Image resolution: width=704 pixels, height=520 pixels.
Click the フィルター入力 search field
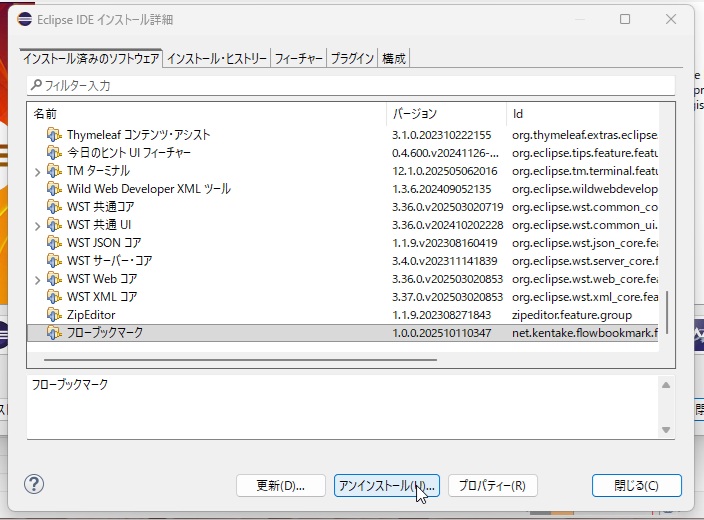tap(350, 86)
